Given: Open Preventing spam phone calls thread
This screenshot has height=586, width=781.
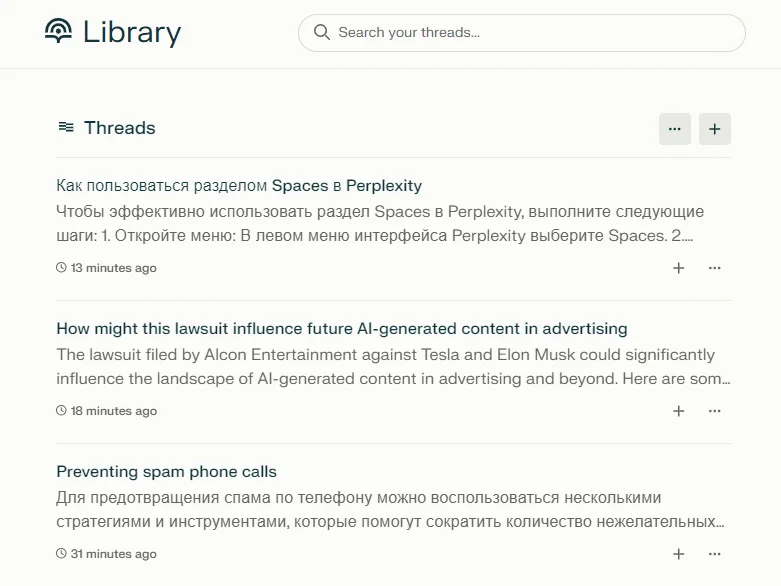Looking at the screenshot, I should pyautogui.click(x=166, y=471).
